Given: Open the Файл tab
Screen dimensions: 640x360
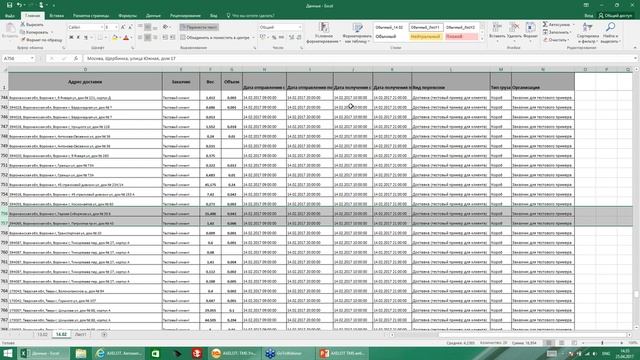Looking at the screenshot, I should (x=10, y=16).
